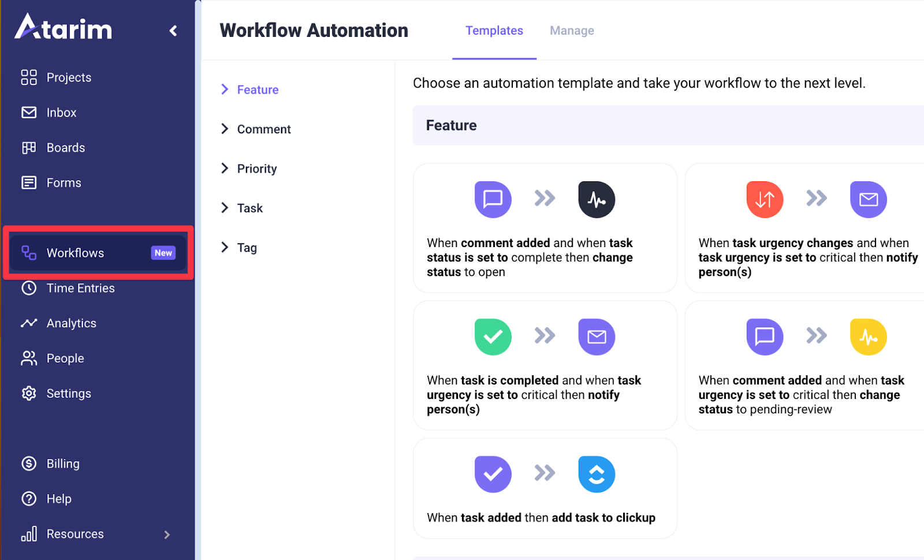Image resolution: width=924 pixels, height=560 pixels.
Task: Open the People section
Action: coord(65,358)
